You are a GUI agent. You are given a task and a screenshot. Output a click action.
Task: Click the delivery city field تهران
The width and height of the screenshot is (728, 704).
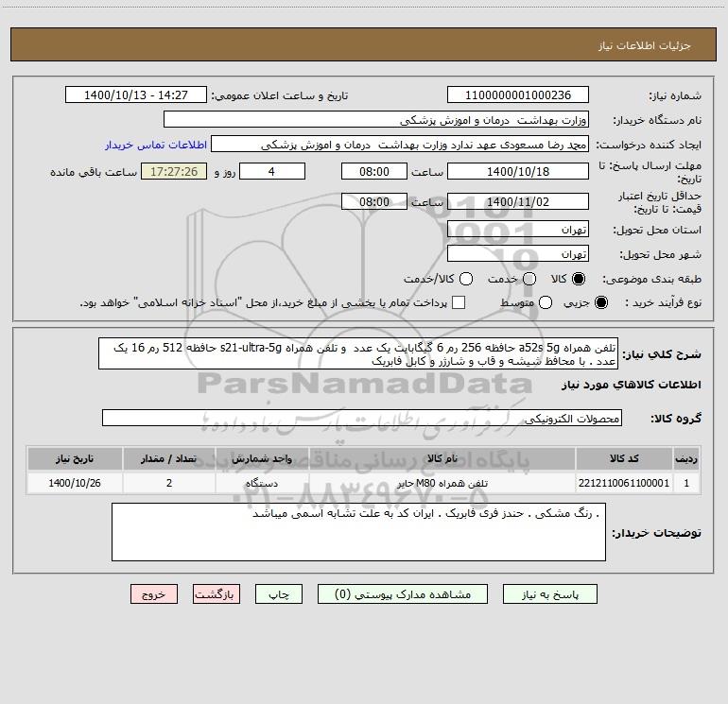[518, 253]
